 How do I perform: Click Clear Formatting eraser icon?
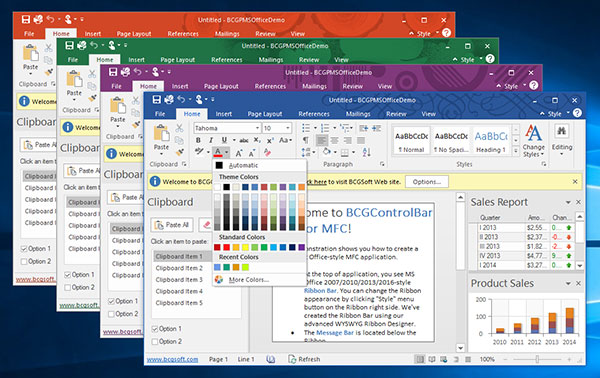(267, 153)
